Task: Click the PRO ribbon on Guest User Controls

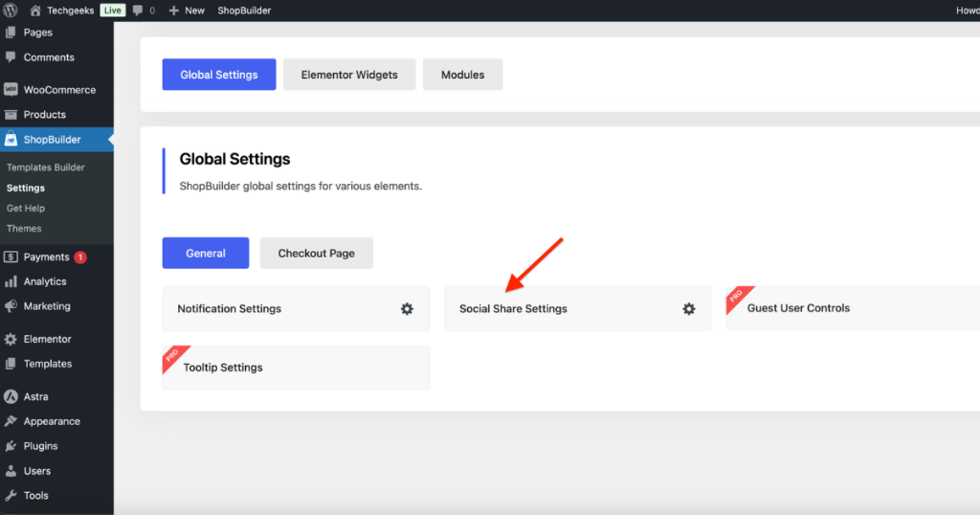Action: click(x=737, y=297)
